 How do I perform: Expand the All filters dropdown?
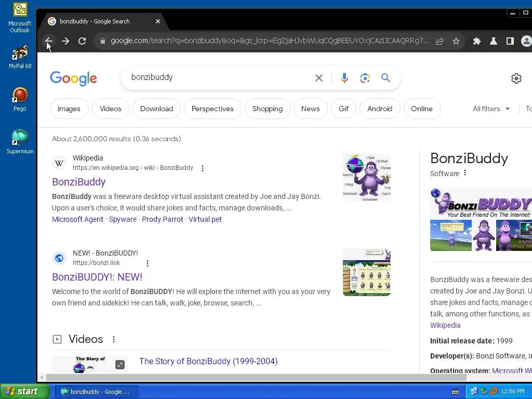491,109
